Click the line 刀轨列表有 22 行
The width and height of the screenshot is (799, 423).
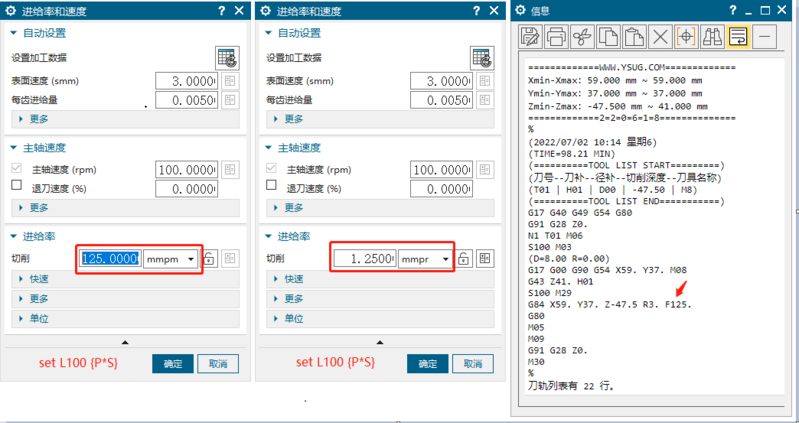pyautogui.click(x=571, y=386)
